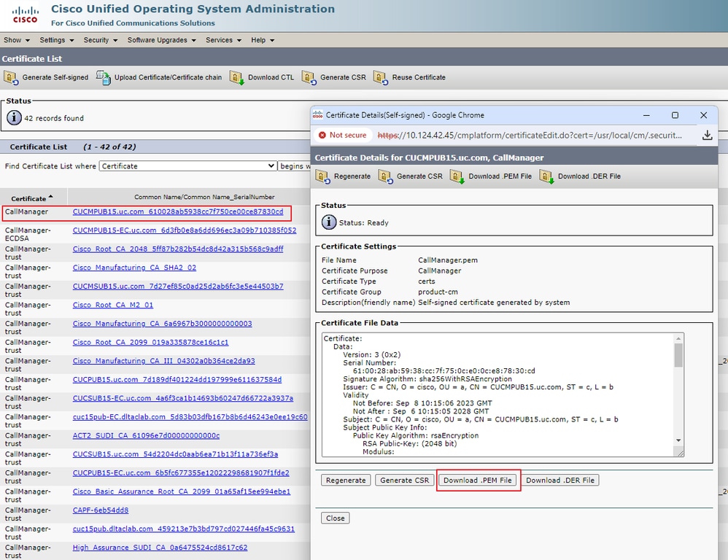Click the popup address bar URL

530,136
